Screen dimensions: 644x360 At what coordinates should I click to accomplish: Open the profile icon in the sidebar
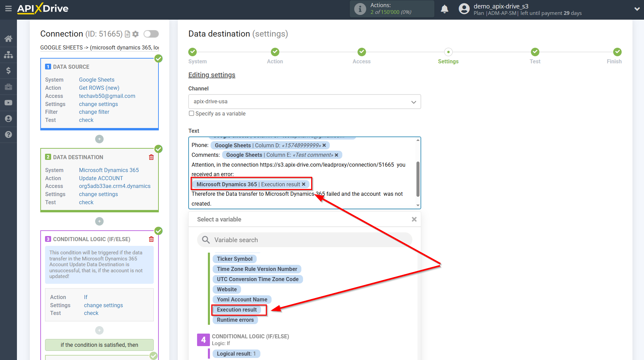click(8, 119)
